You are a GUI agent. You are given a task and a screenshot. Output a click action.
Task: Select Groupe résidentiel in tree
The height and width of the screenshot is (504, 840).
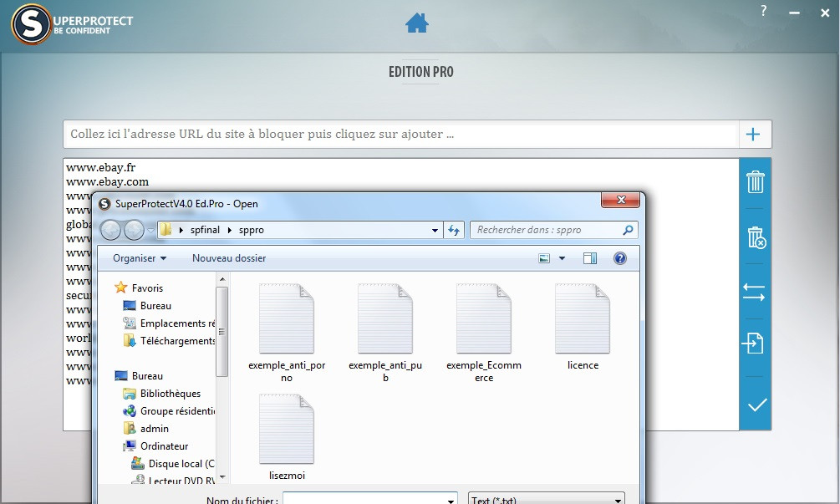pyautogui.click(x=169, y=411)
